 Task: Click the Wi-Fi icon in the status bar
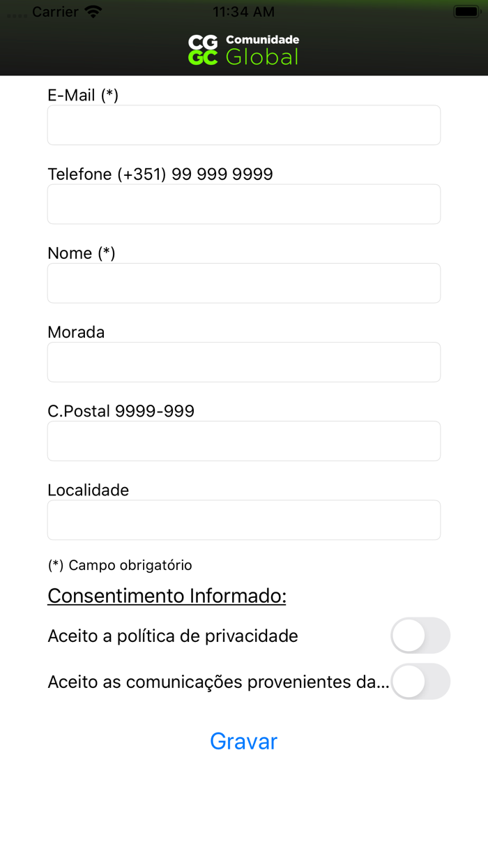91,11
